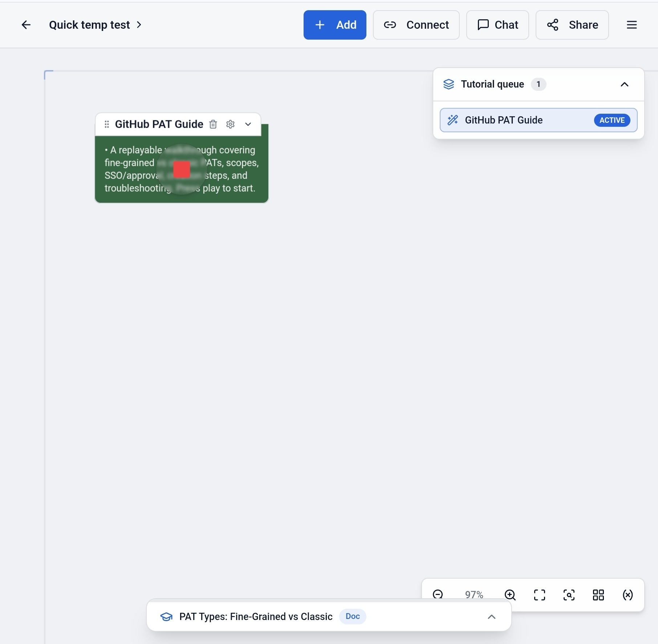Delete the GitHub PAT Guide card
The image size is (658, 644).
click(213, 124)
